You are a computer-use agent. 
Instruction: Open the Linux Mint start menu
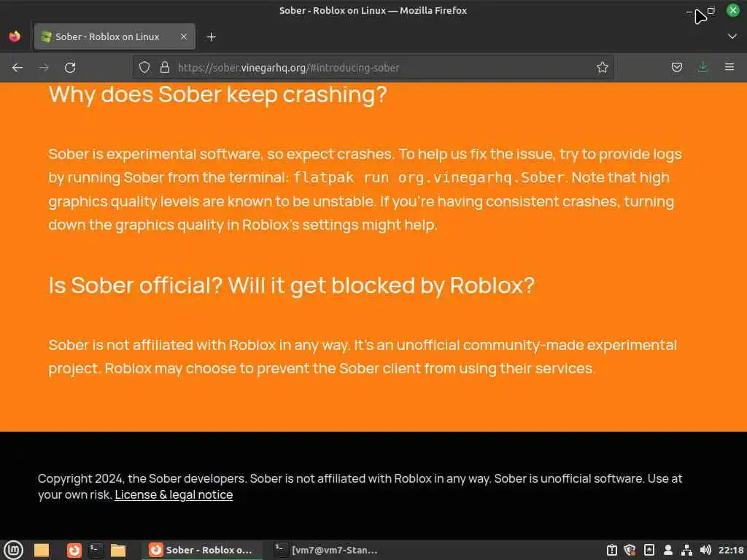pos(13,550)
